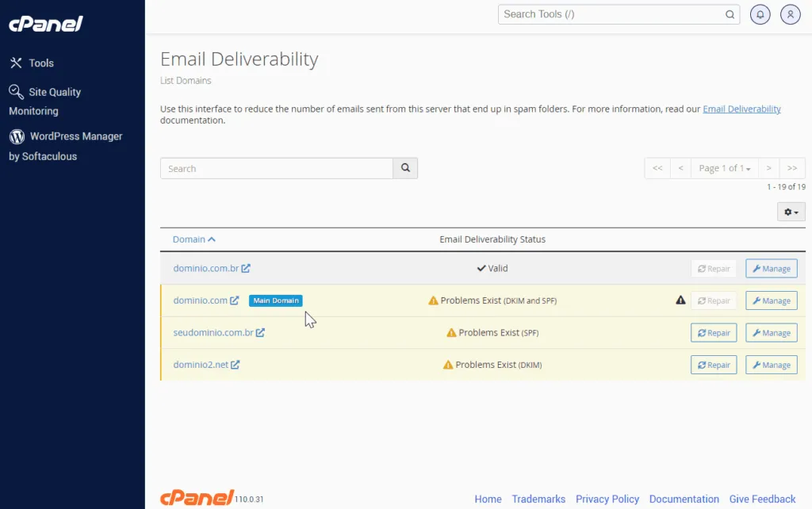
Task: Open Tools in the sidebar
Action: click(x=40, y=63)
